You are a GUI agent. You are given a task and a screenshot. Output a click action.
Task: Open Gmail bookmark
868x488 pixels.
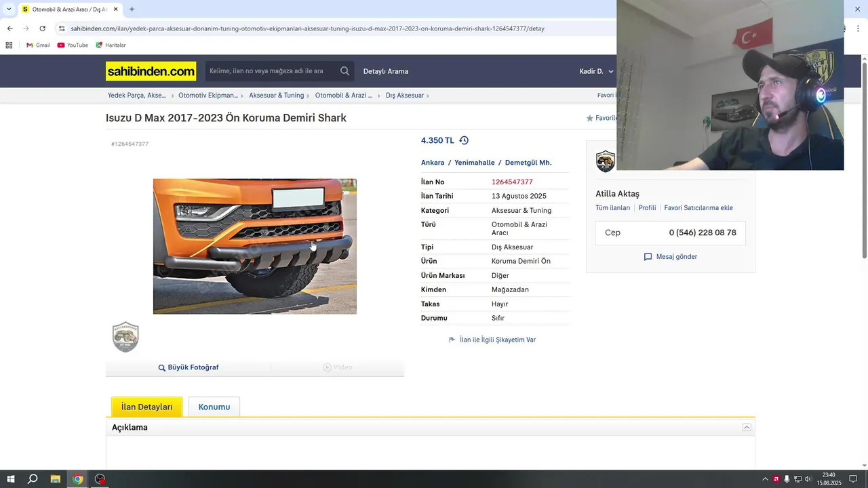[38, 45]
